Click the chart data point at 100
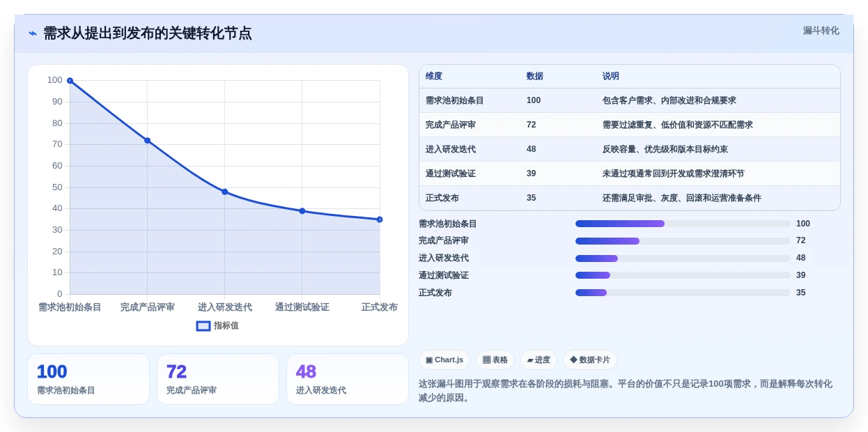Image resolution: width=868 pixels, height=432 pixels. click(x=70, y=81)
